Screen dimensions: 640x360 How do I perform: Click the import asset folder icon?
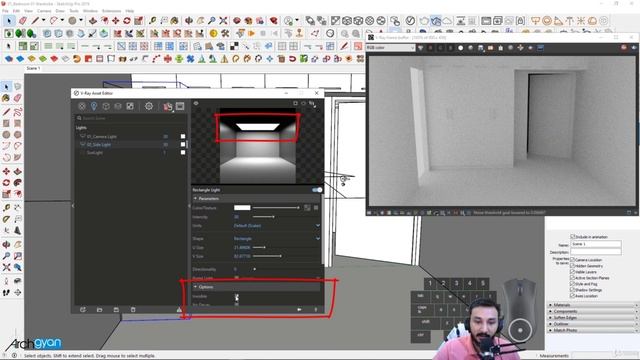click(100, 310)
